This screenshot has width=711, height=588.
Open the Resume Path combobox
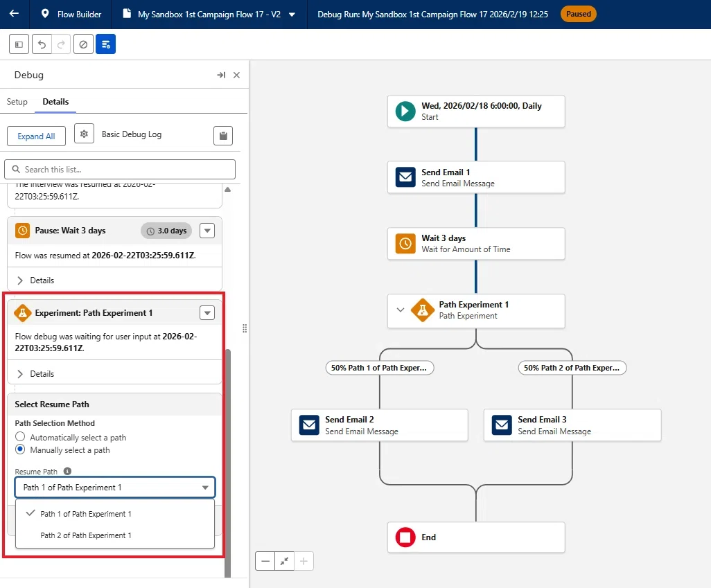[x=115, y=488]
